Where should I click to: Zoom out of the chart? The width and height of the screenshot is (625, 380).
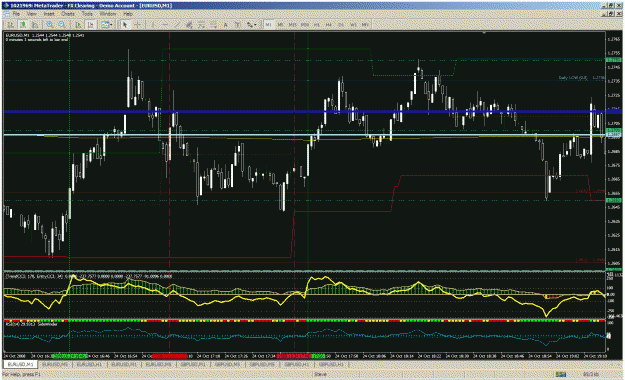62,25
